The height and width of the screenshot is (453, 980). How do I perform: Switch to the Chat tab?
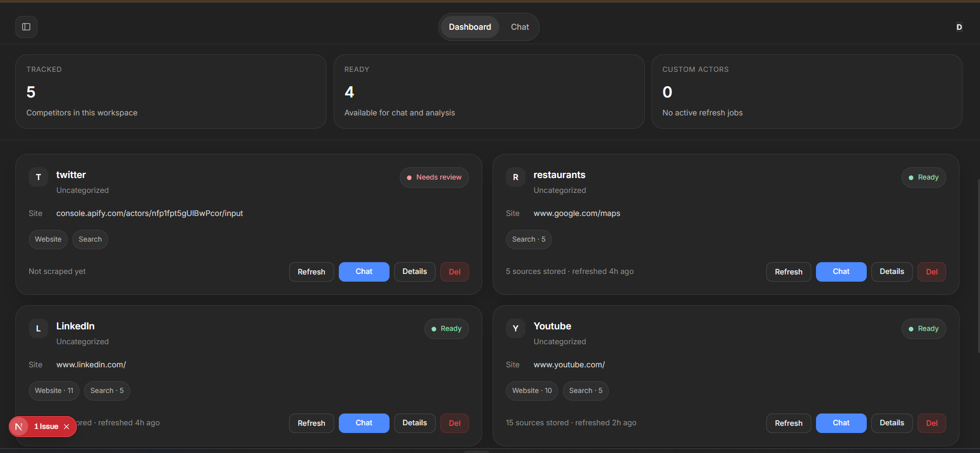520,27
